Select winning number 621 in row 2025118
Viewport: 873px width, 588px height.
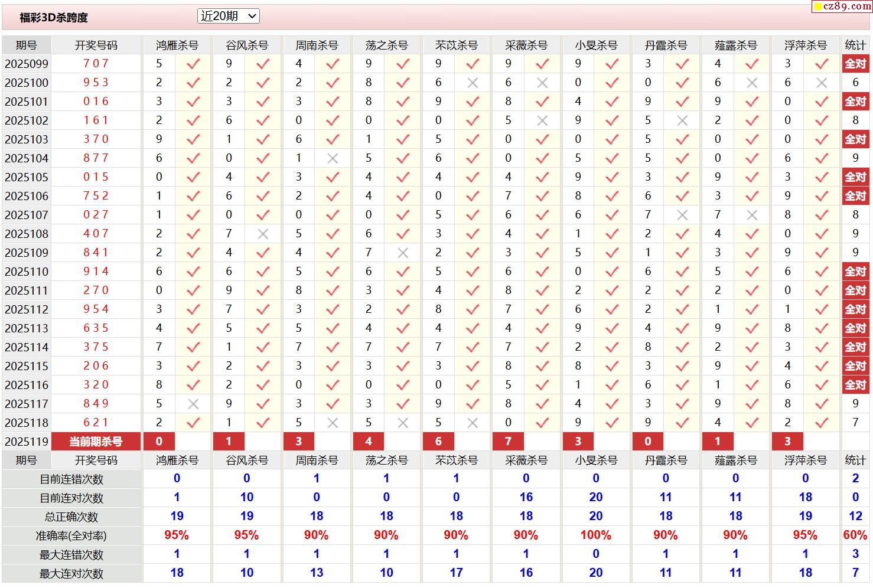coord(96,422)
